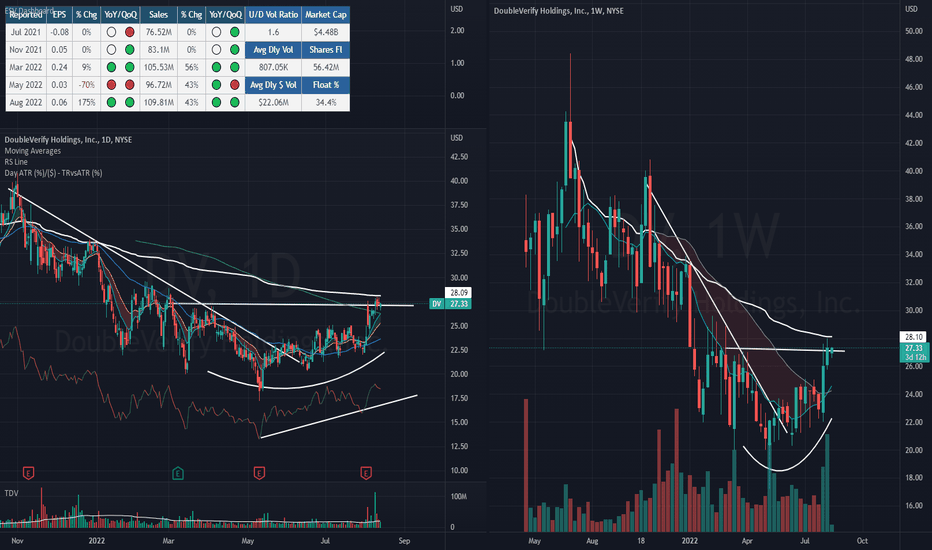Click the 105.53M sales value

159,67
